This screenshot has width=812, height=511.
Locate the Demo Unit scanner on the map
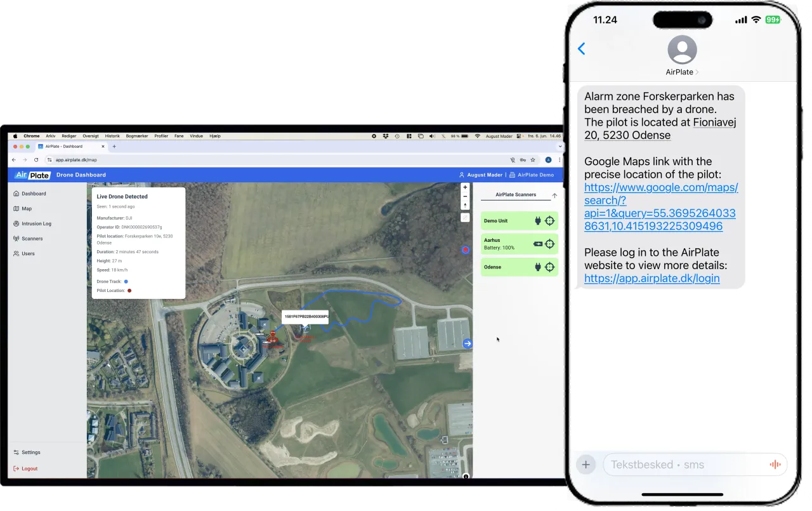click(x=549, y=221)
